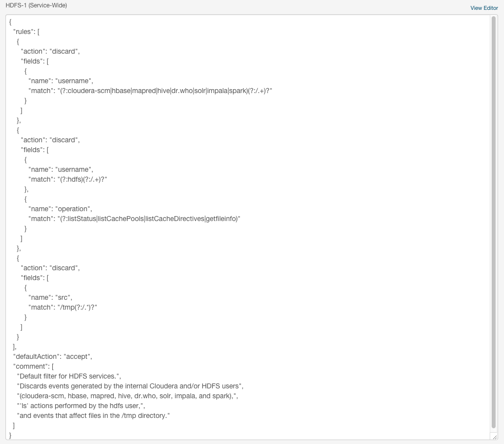This screenshot has width=504, height=444.
Task: Click the HDFS-1 (Service-Wide) label
Action: pyautogui.click(x=36, y=5)
